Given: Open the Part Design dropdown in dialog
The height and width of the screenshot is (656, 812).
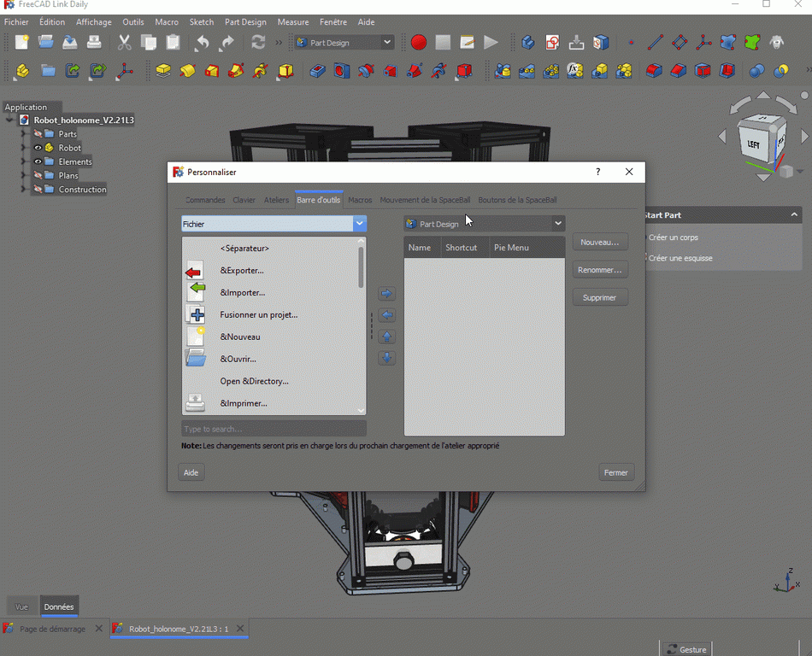Looking at the screenshot, I should 557,224.
